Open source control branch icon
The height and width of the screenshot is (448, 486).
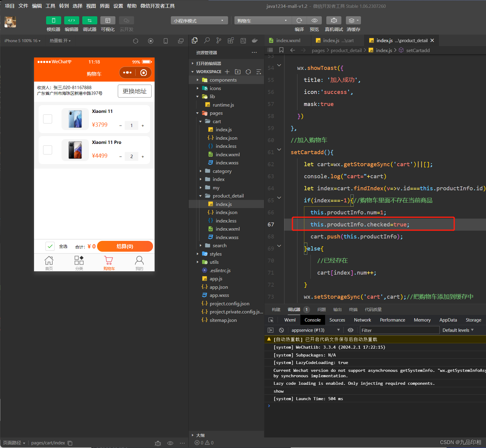click(x=219, y=40)
